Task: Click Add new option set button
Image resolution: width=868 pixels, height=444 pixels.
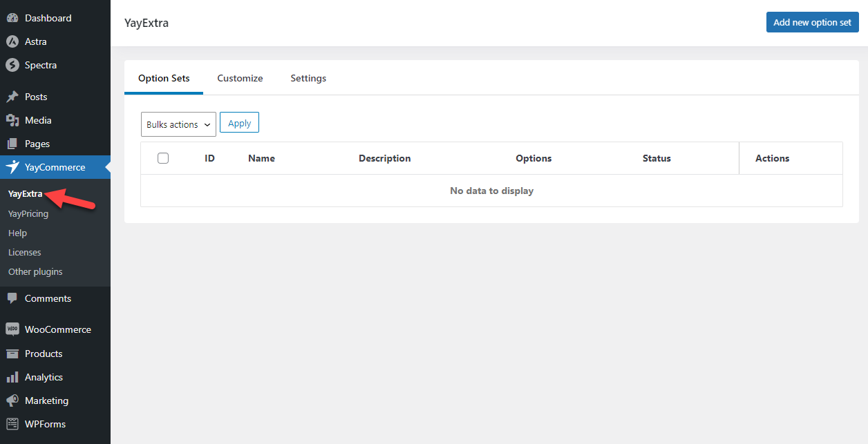Action: [812, 22]
